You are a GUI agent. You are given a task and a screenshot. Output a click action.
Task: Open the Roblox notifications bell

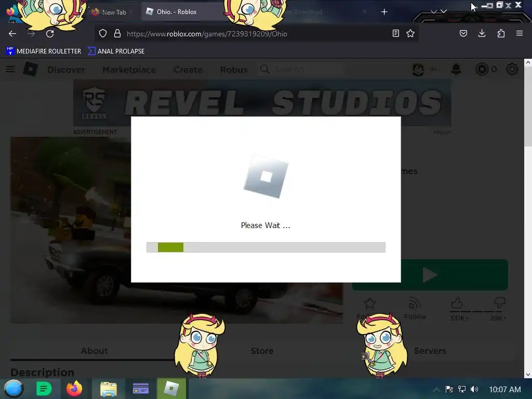click(456, 69)
